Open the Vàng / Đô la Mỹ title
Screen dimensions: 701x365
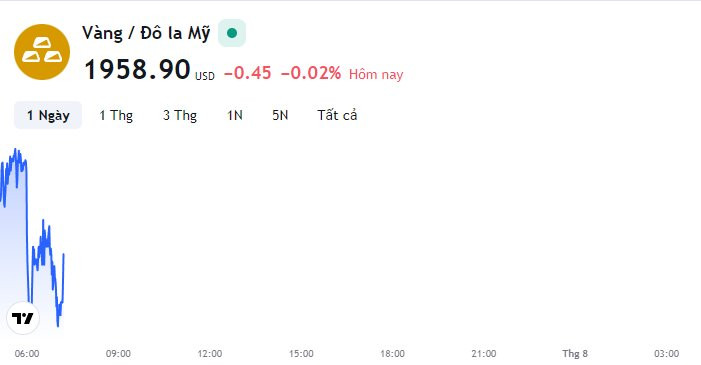tap(146, 34)
